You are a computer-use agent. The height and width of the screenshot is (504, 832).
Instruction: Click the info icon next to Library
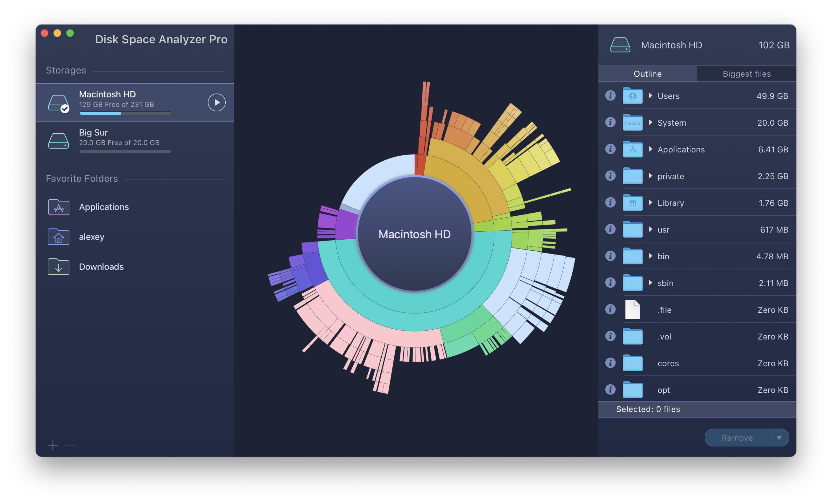tap(610, 203)
